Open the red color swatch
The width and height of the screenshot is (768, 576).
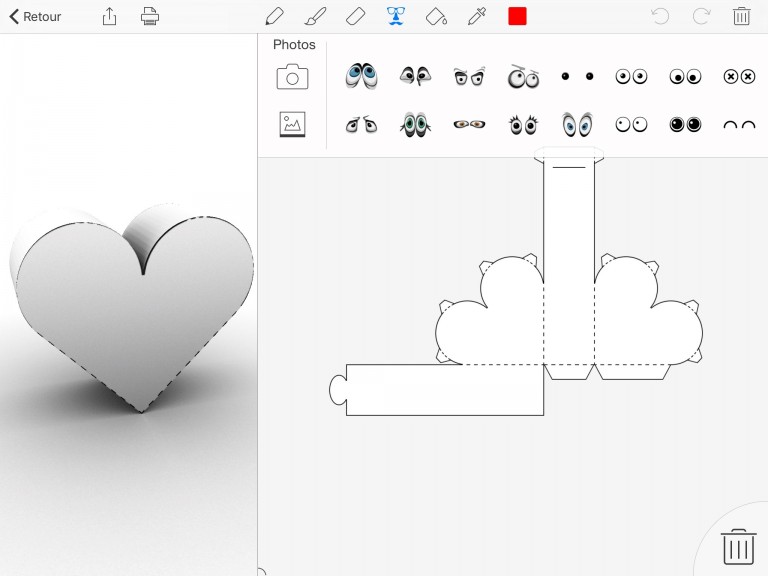point(517,16)
